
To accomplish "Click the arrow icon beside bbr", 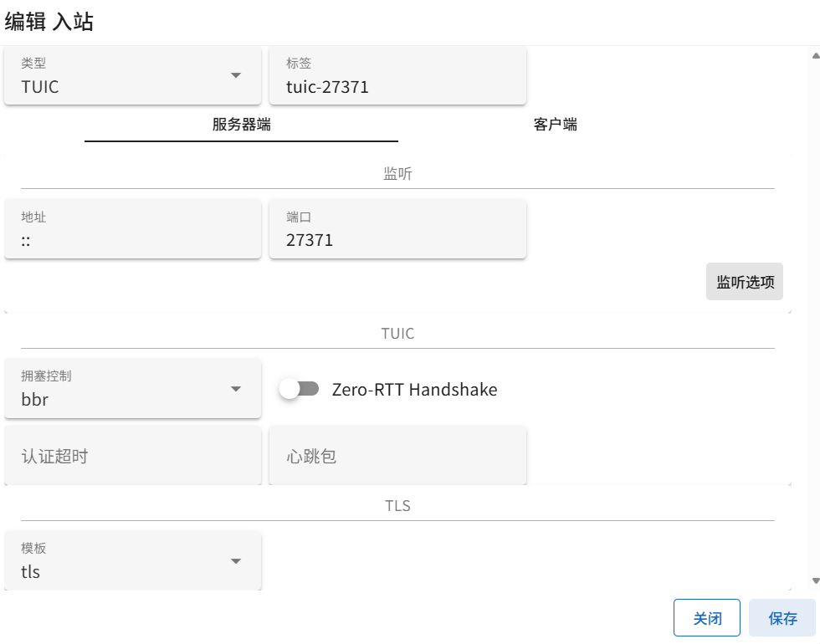I will click(x=236, y=389).
